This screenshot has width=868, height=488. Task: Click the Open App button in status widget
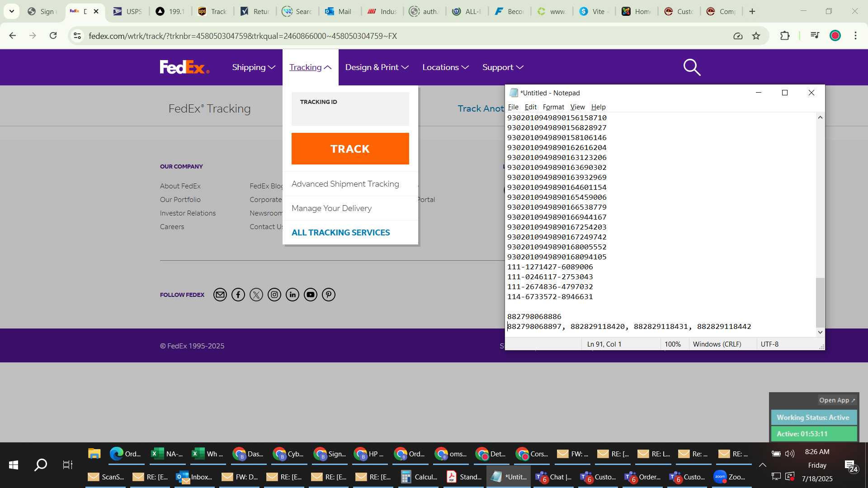[837, 400]
